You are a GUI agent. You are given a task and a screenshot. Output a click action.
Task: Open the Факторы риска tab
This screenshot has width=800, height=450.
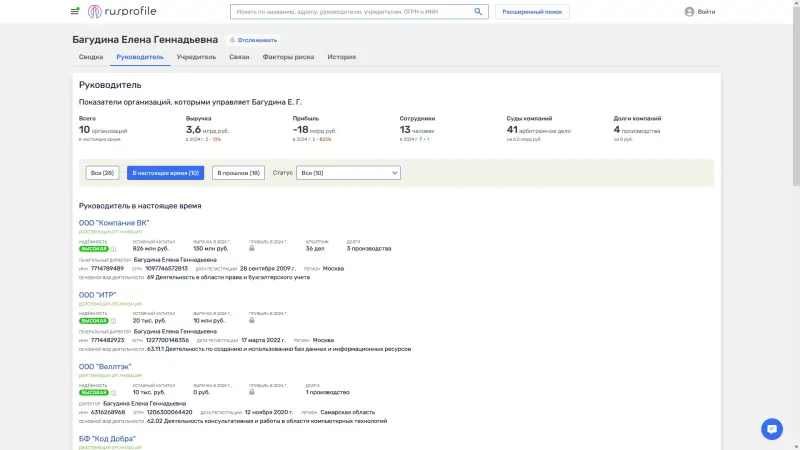289,57
